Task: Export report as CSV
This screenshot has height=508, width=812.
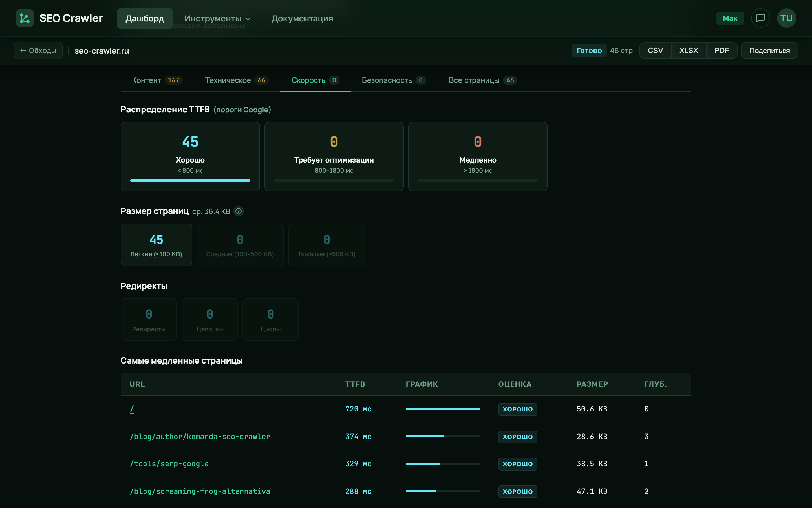Action: coord(655,51)
